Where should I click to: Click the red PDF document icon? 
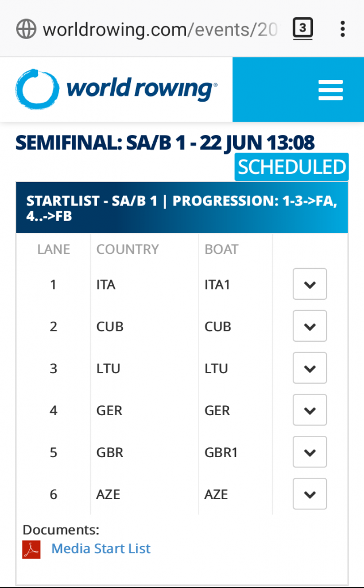pyautogui.click(x=32, y=550)
